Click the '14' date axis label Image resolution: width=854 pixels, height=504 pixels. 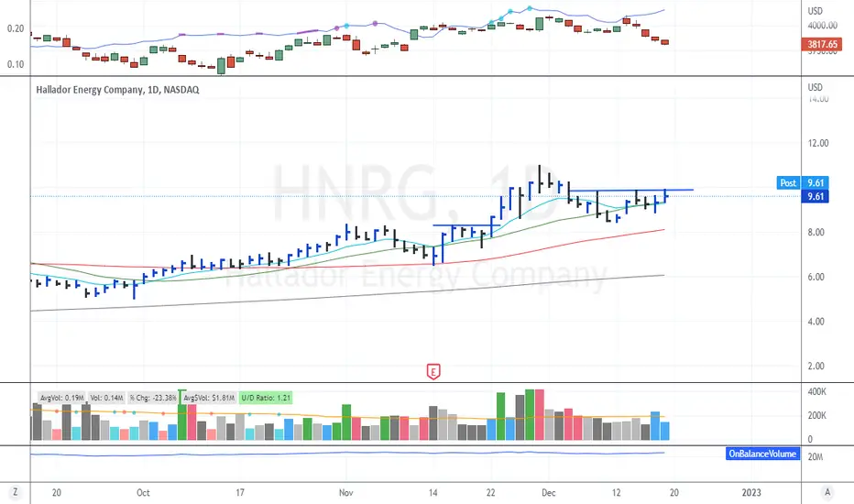tap(432, 493)
